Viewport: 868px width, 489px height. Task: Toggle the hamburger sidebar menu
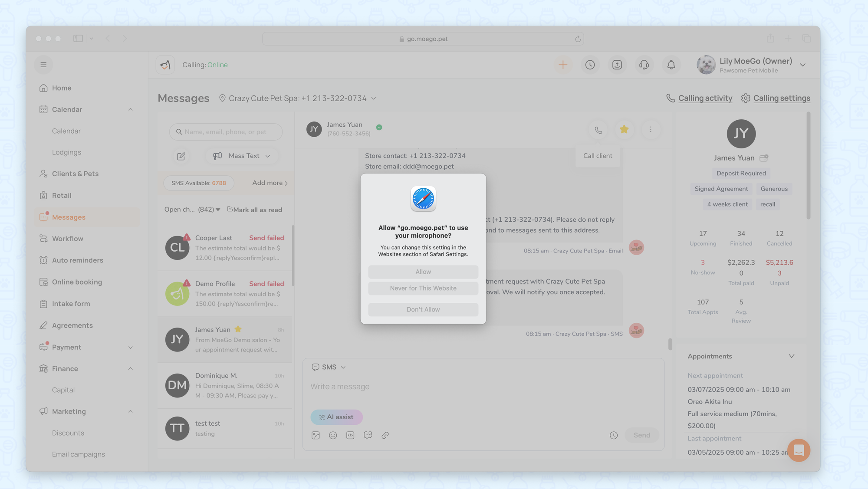[43, 65]
